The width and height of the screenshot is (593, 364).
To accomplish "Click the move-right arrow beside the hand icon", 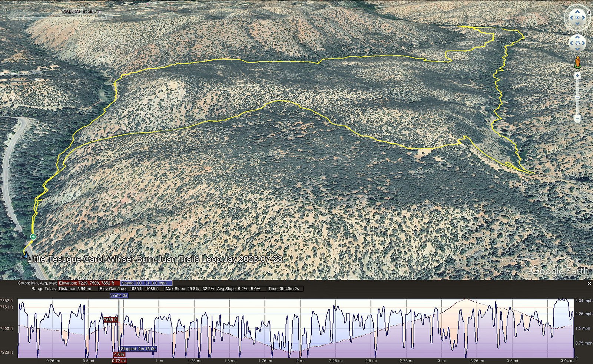I will (x=583, y=43).
